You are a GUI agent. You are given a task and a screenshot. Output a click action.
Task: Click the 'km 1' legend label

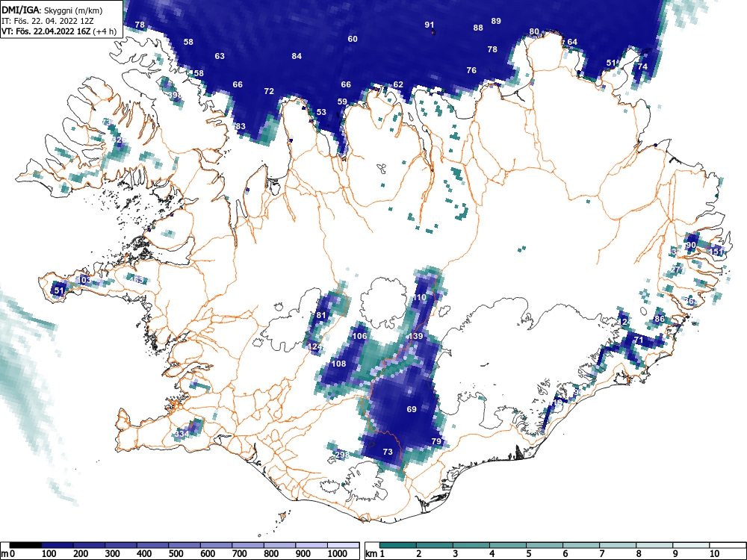[375, 554]
